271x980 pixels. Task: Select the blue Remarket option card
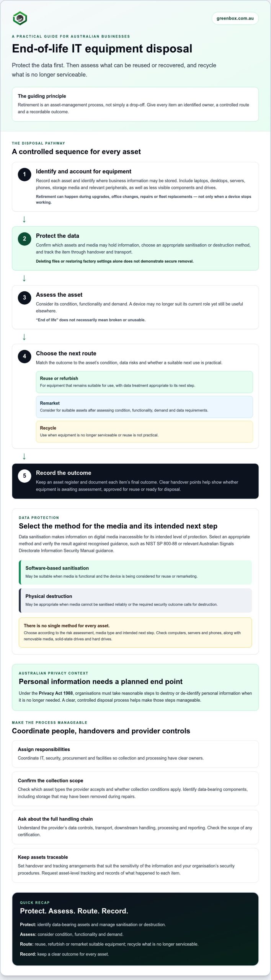[x=144, y=407]
